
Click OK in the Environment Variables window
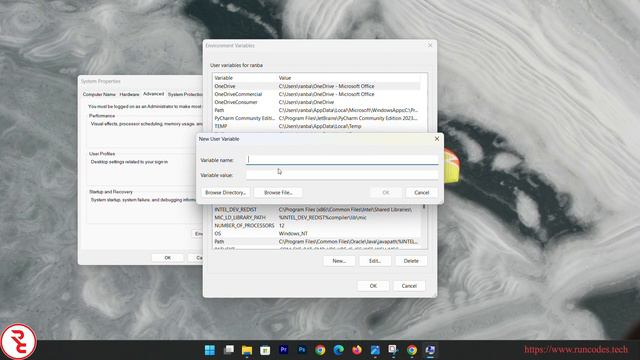tap(373, 286)
